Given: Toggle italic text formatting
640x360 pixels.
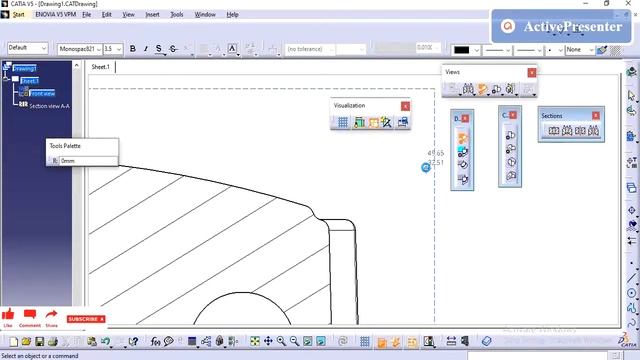Looking at the screenshot, I should click(x=146, y=49).
